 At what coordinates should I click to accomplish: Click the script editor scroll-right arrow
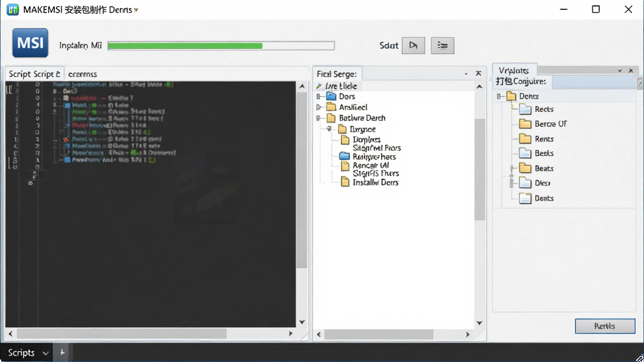(291, 334)
